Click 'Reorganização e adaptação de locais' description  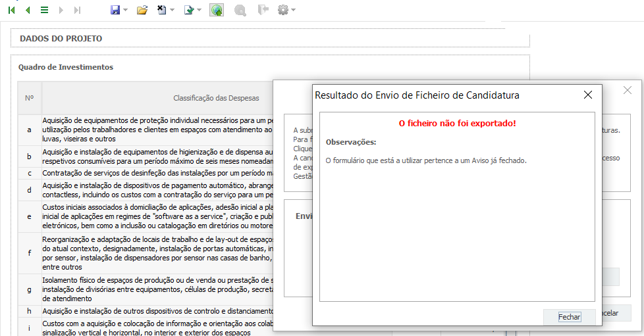click(157, 253)
